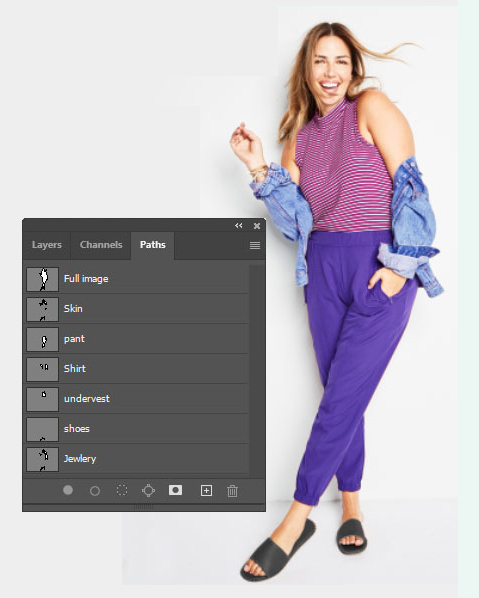
Task: Make work path from selection icon
Action: tap(148, 490)
